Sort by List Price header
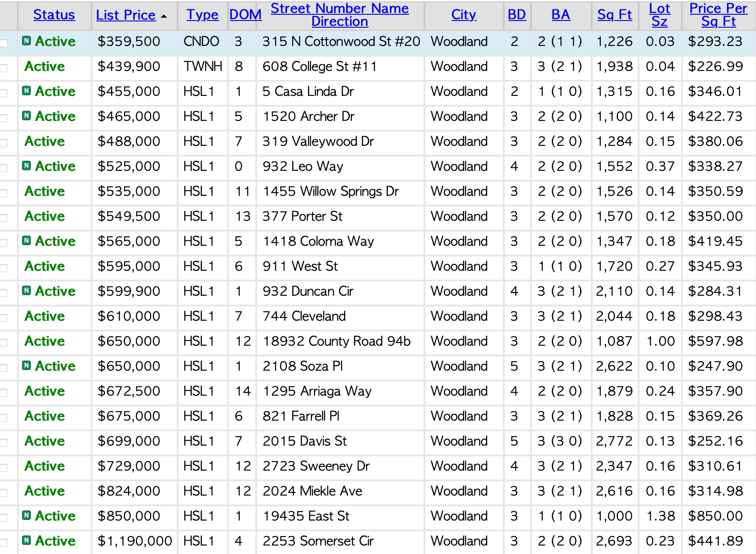 click(126, 15)
